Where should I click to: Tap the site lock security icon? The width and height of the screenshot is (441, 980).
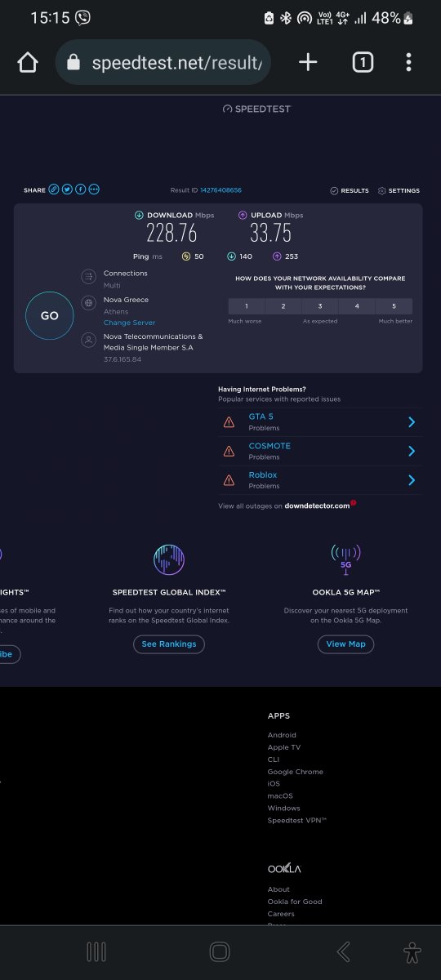tap(73, 62)
